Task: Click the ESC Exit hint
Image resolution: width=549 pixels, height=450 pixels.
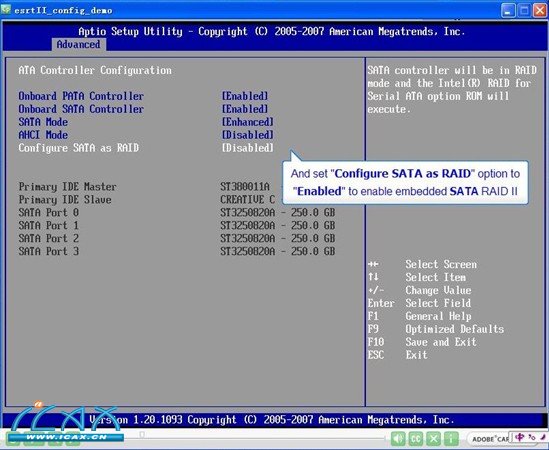Action: point(398,355)
